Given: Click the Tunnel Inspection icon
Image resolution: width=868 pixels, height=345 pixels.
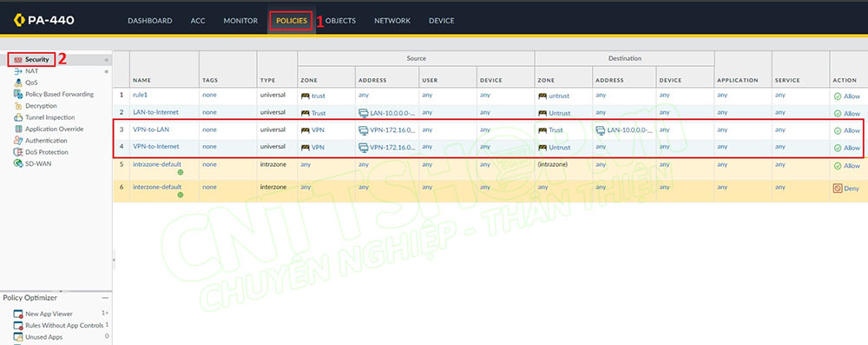Looking at the screenshot, I should (x=17, y=117).
